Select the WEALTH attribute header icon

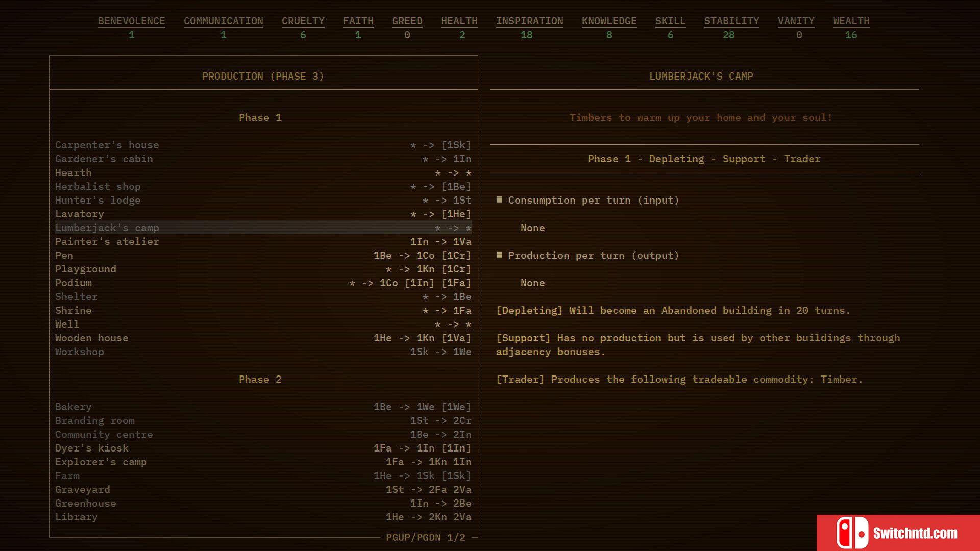pyautogui.click(x=851, y=21)
